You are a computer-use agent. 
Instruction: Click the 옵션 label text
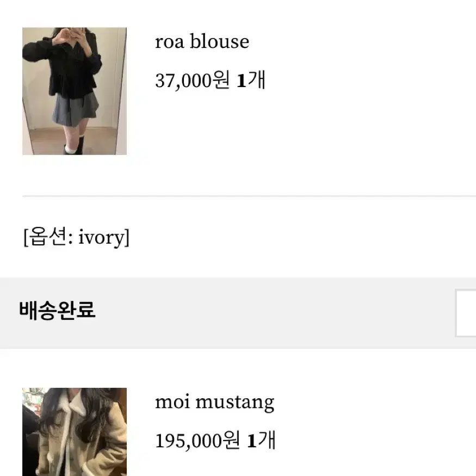pos(48,237)
